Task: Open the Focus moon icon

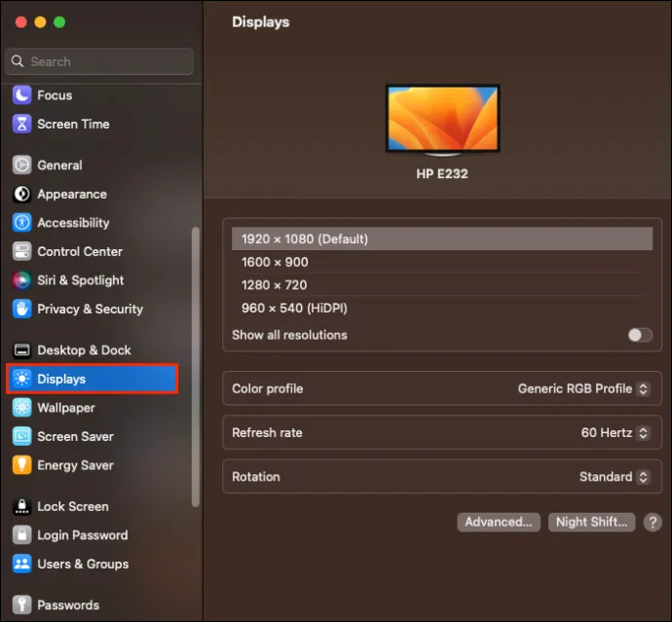Action: (21, 95)
